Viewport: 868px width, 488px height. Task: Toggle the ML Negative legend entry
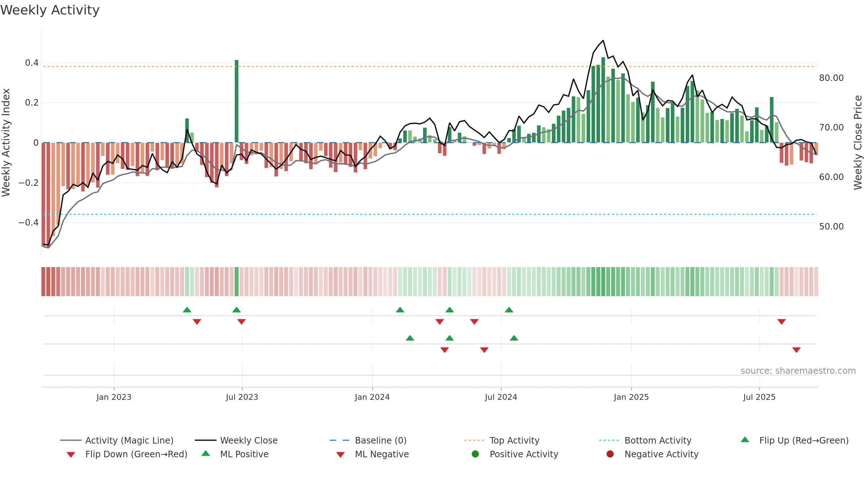pos(373,454)
